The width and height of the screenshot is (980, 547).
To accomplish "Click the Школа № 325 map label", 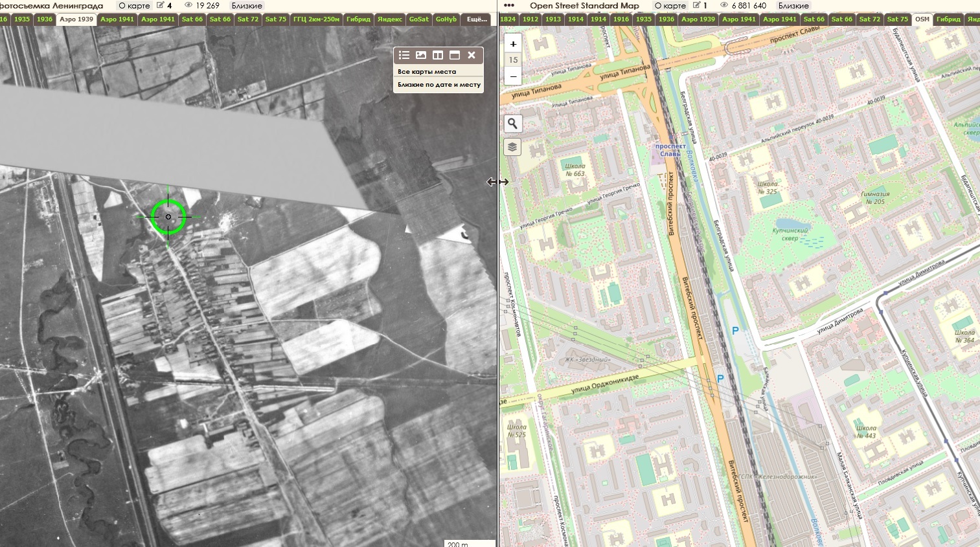I will pyautogui.click(x=767, y=187).
